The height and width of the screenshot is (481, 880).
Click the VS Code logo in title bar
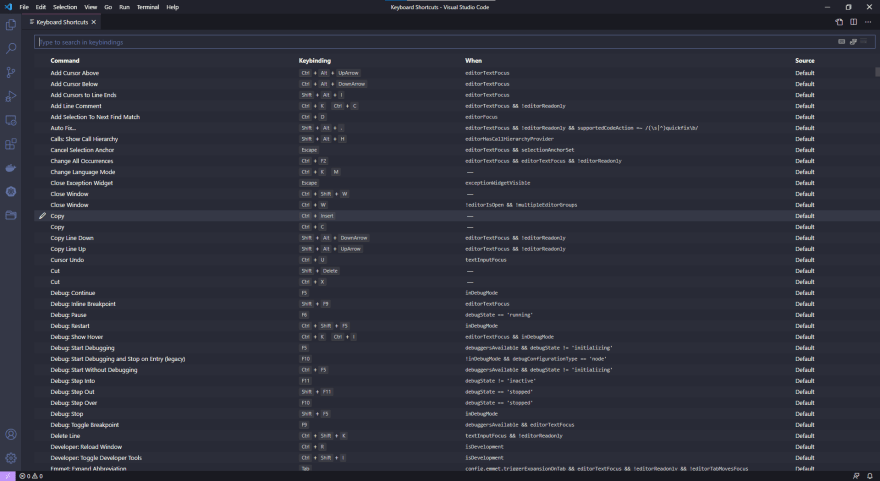pos(8,7)
